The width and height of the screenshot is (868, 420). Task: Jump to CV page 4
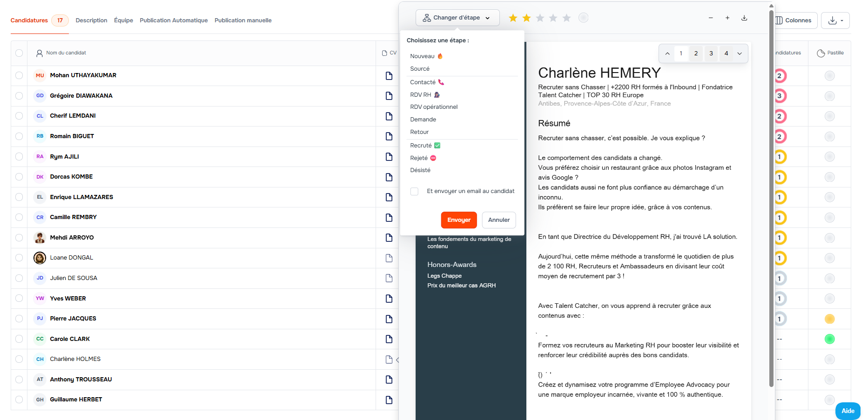pyautogui.click(x=726, y=53)
